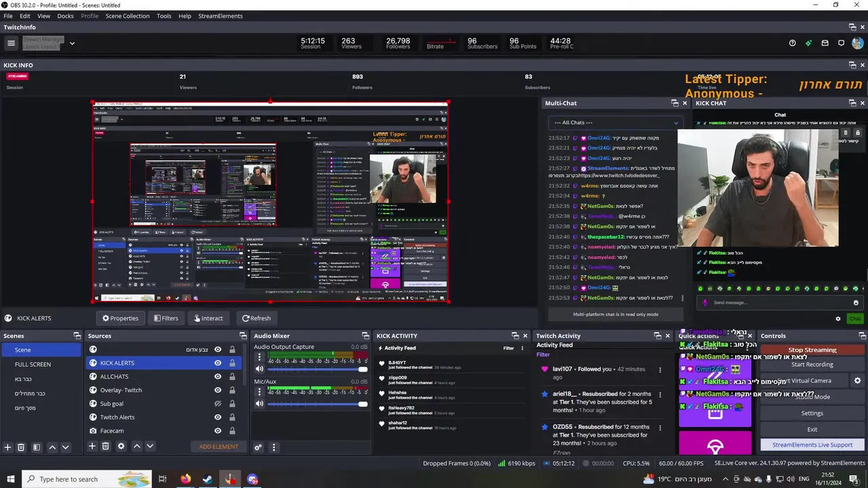Open Virtual Camera settings gear
868x488 pixels.
coord(857,381)
